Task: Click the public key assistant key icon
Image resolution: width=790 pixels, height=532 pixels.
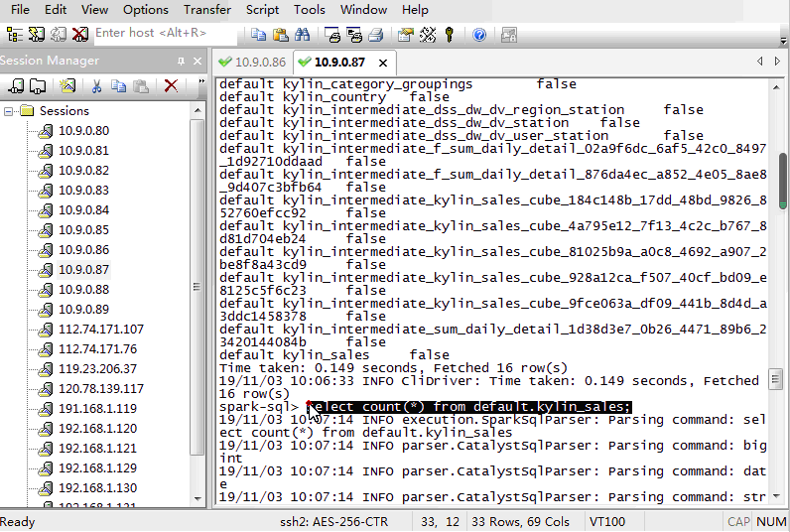Action: 450,35
